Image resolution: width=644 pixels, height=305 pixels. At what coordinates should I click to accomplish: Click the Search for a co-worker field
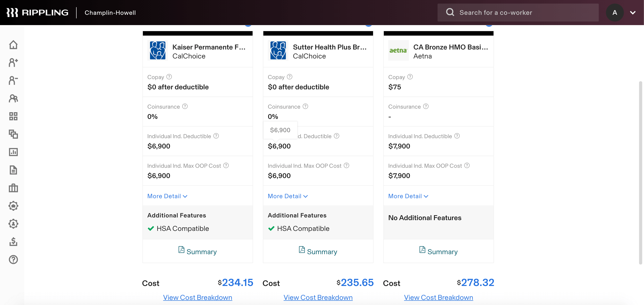pos(518,13)
